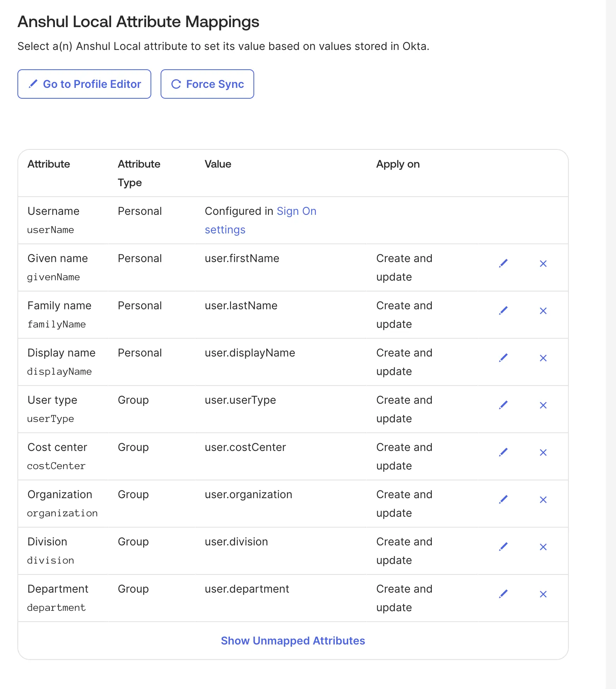Remove the Department mapping
616x689 pixels.
pos(543,594)
